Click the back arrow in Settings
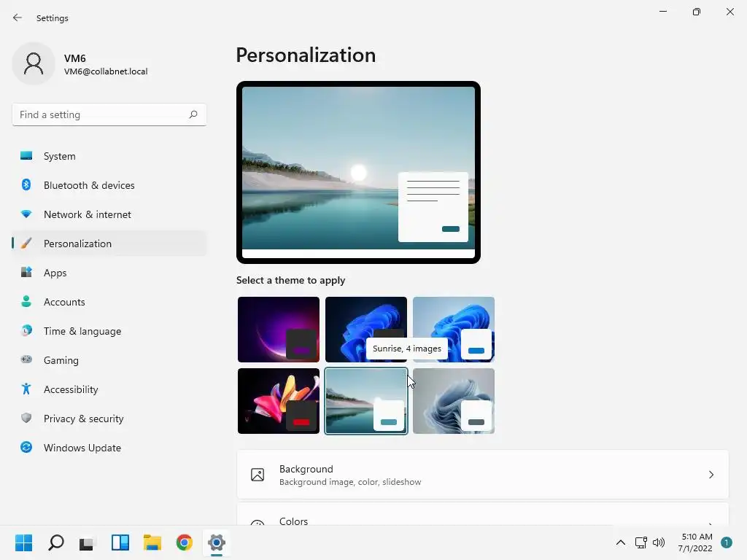Screen dimensions: 747x560 pyautogui.click(x=18, y=17)
